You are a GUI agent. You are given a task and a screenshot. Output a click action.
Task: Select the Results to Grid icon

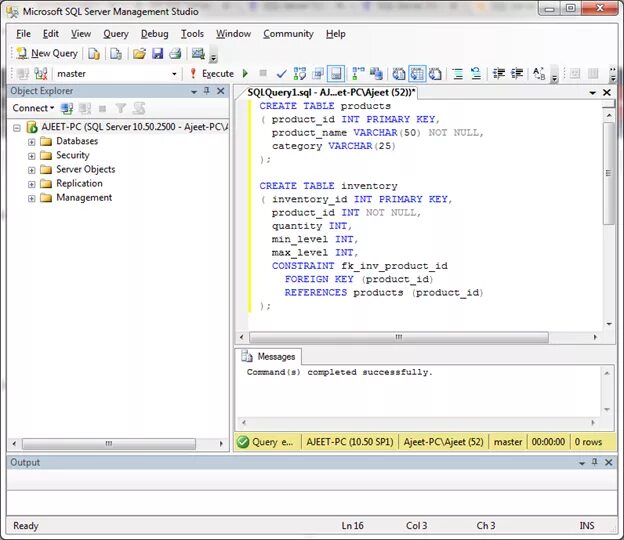pos(417,74)
